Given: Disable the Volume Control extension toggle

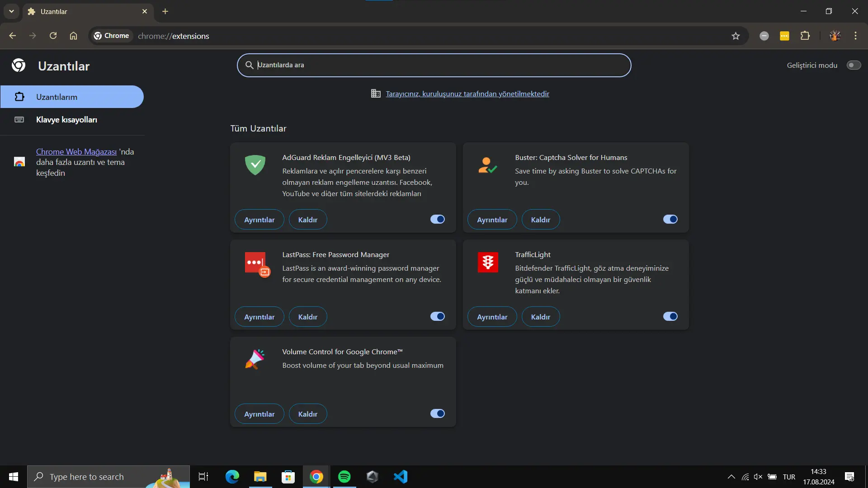Looking at the screenshot, I should [x=437, y=413].
